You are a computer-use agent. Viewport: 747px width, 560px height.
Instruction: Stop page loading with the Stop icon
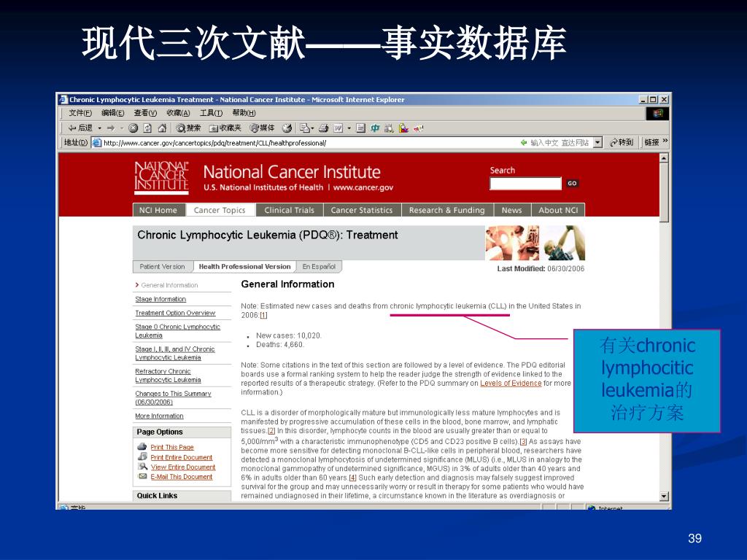(x=133, y=128)
